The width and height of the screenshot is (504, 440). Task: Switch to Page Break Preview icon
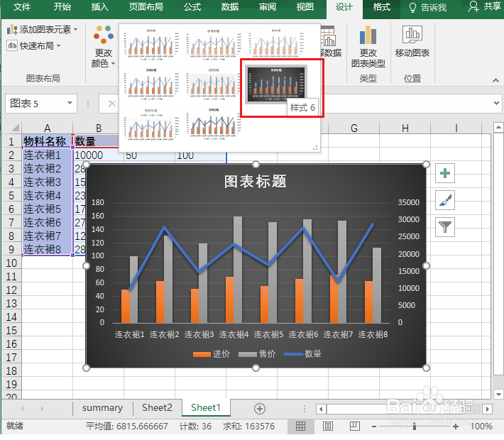[355, 427]
